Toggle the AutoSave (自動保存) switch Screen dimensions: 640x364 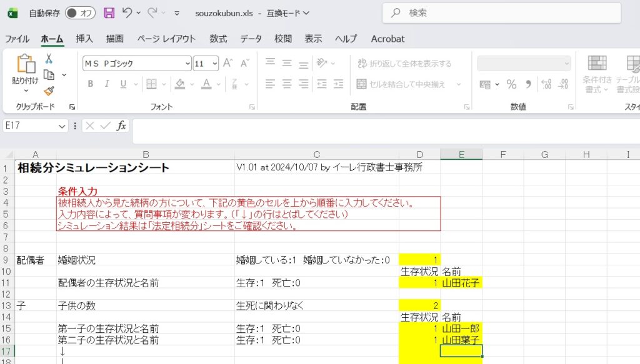pyautogui.click(x=80, y=13)
